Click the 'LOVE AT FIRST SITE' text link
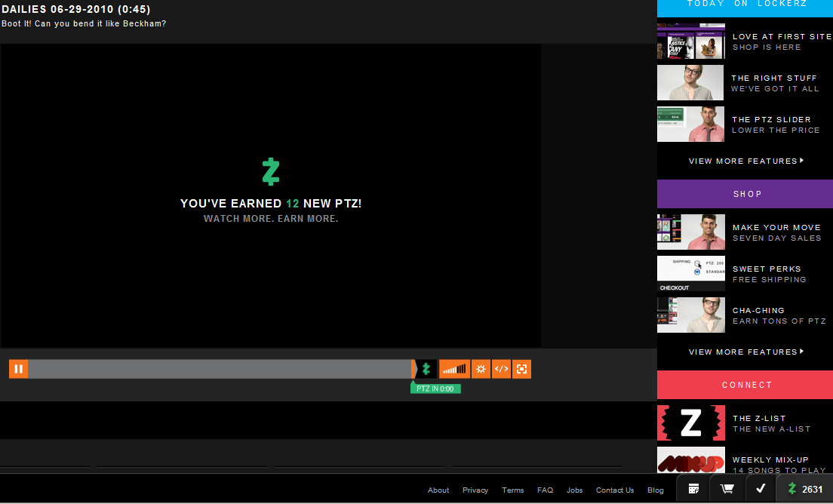This screenshot has width=833, height=504. 782,36
